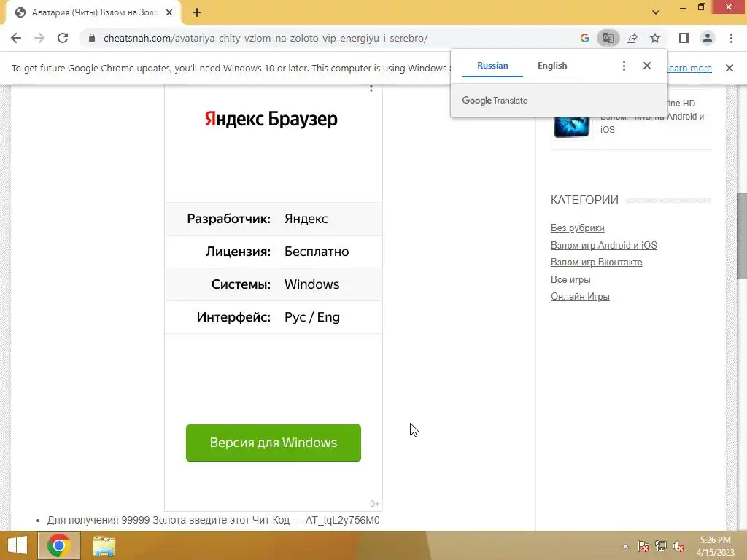Reload the page with the refresh icon
The image size is (747, 560).
[x=63, y=38]
